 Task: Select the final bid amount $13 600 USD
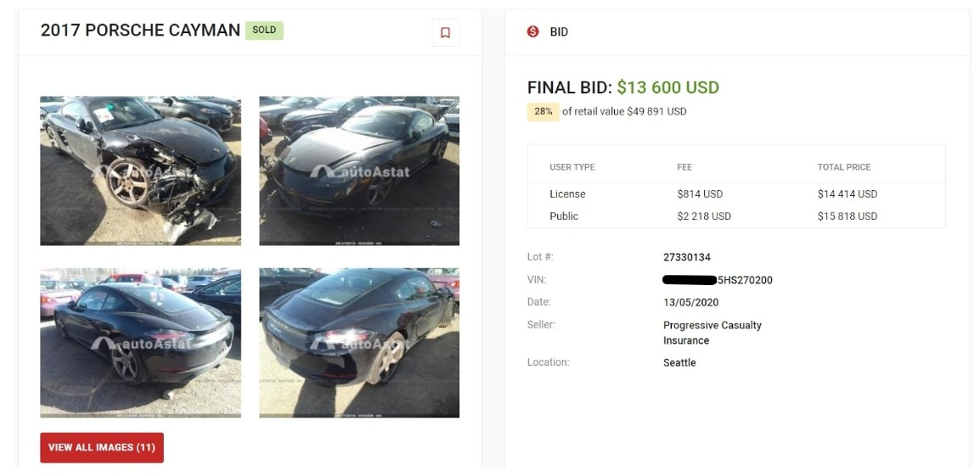(x=667, y=87)
